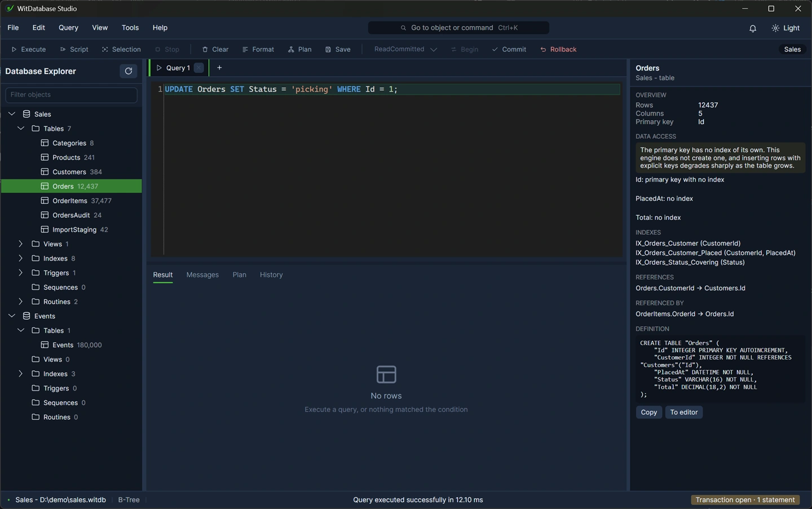812x509 pixels.
Task: Click IX_Orders_Status_Covering (Status) index entry
Action: pyautogui.click(x=690, y=262)
